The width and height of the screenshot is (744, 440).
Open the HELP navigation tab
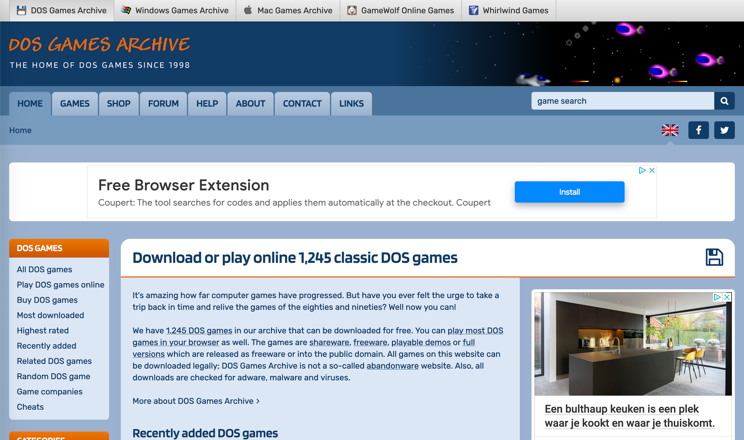coord(207,103)
